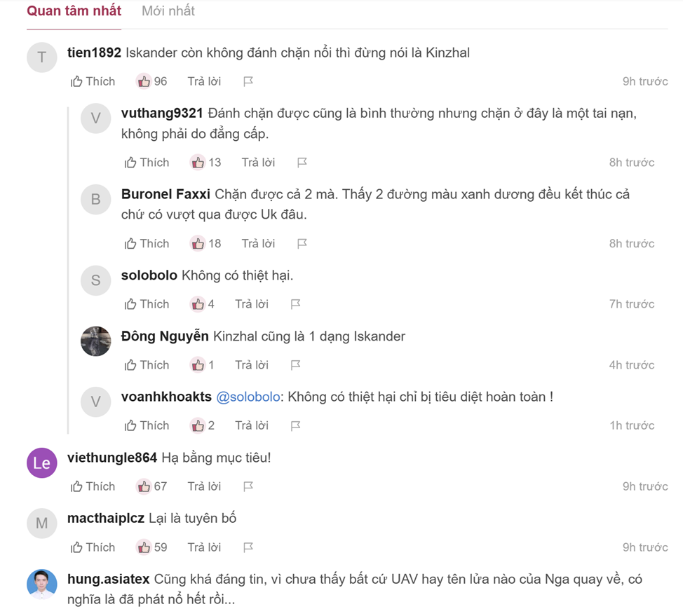Like Buronel Faxxi's comment
The height and width of the screenshot is (616, 683).
pyautogui.click(x=147, y=244)
